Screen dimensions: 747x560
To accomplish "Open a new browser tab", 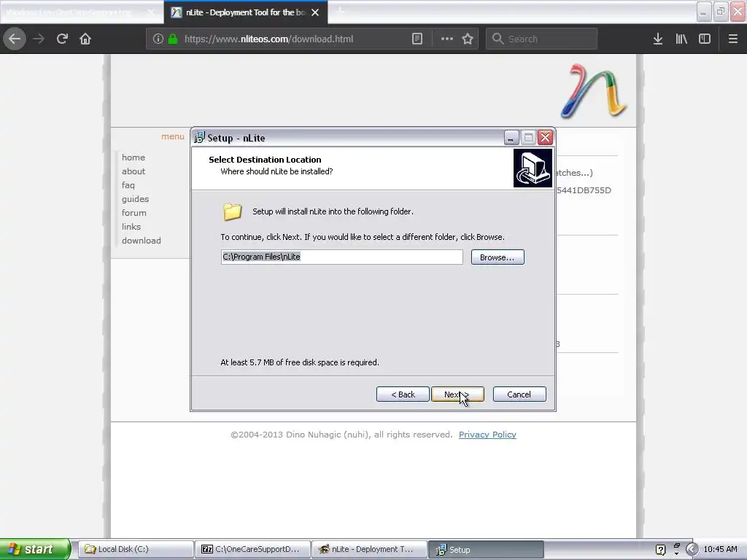I will (x=340, y=12).
